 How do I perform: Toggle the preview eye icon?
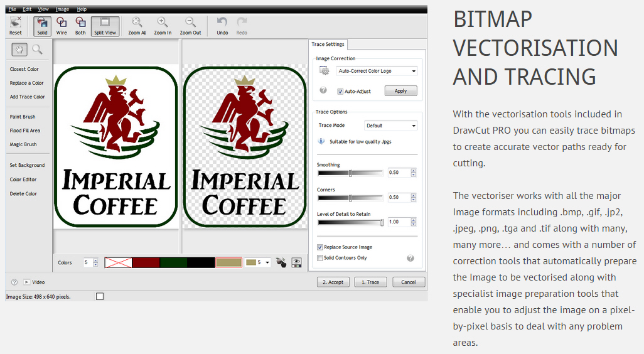(x=296, y=262)
